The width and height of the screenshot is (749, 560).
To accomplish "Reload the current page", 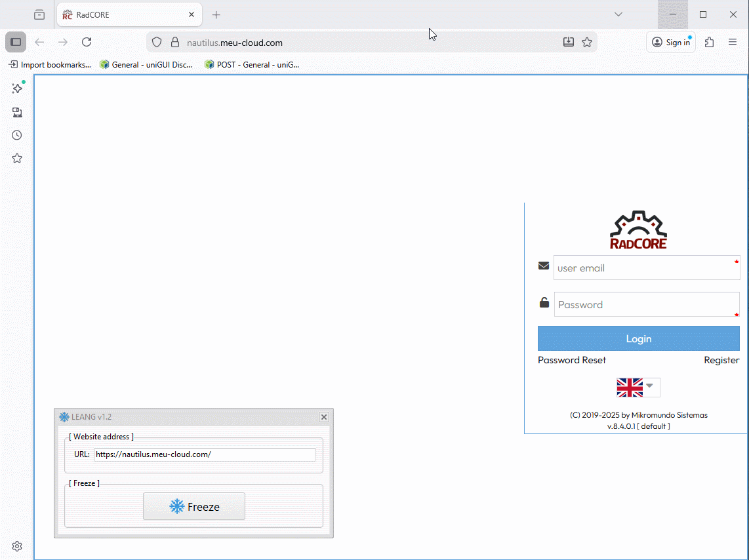I will (87, 42).
